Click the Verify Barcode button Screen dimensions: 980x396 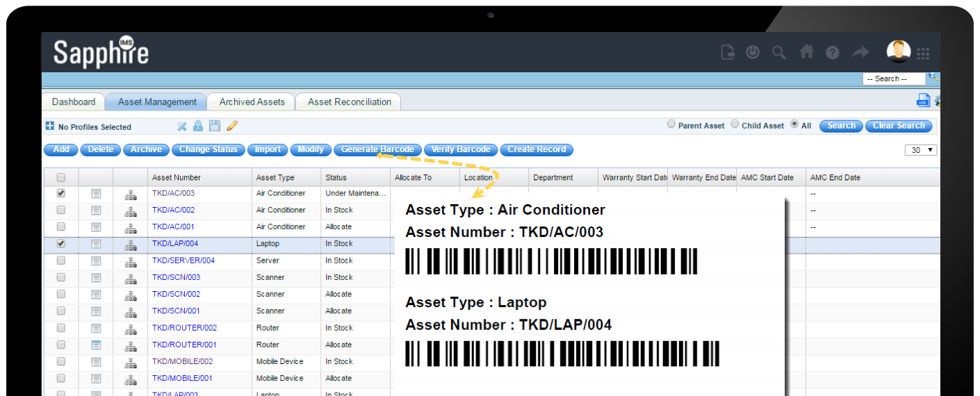(x=462, y=149)
